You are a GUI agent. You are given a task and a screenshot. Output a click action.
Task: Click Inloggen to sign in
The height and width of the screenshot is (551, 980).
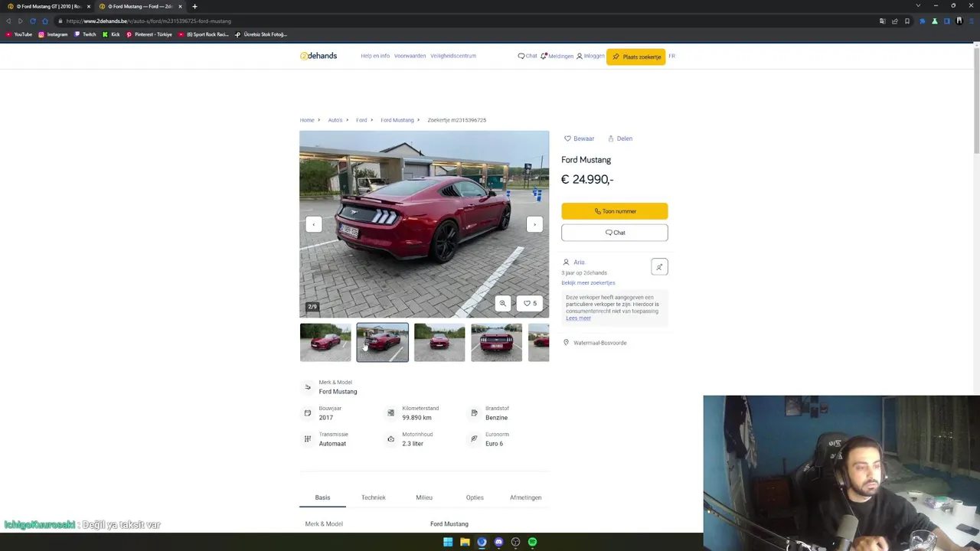(590, 56)
